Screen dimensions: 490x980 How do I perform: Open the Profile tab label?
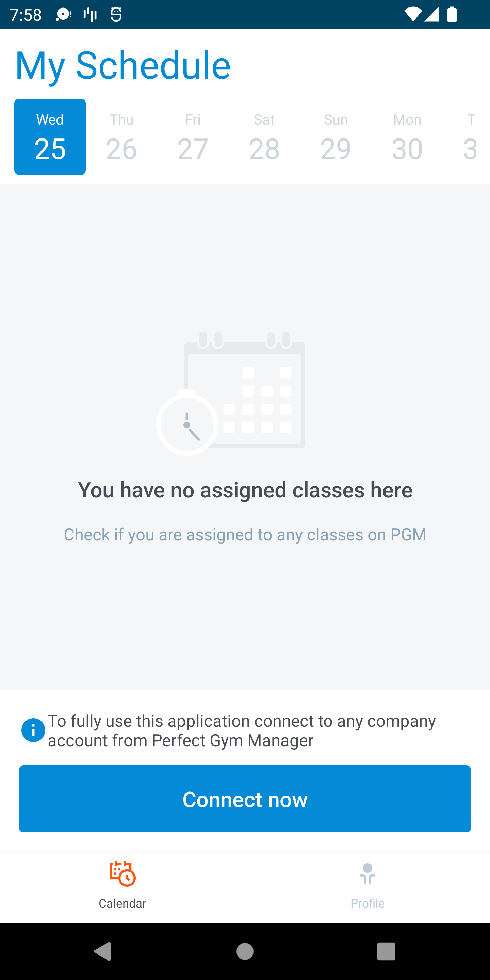click(367, 903)
